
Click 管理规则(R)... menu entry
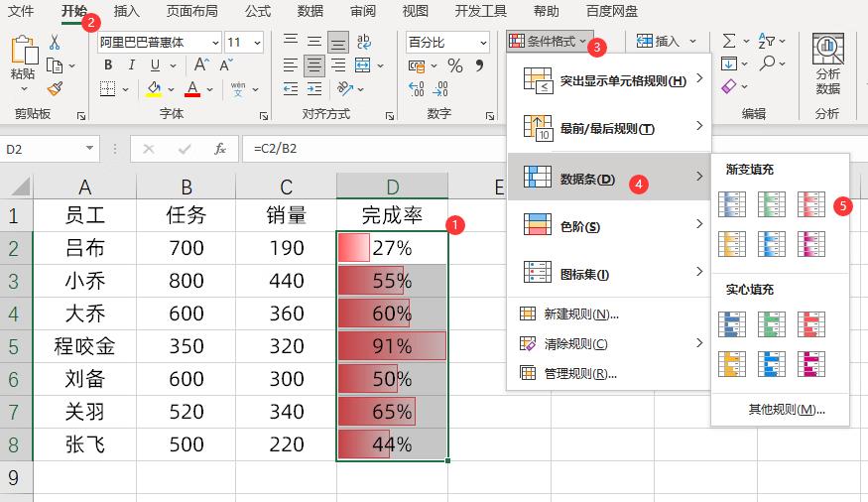tap(580, 374)
